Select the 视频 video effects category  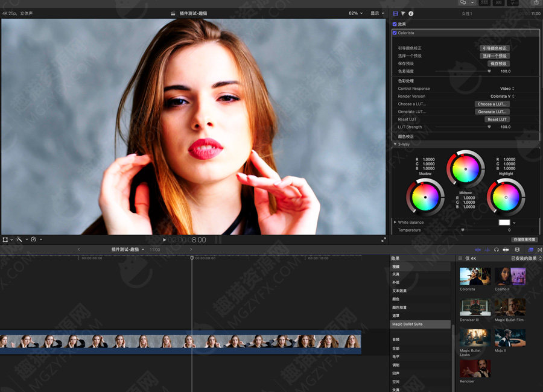coord(421,267)
